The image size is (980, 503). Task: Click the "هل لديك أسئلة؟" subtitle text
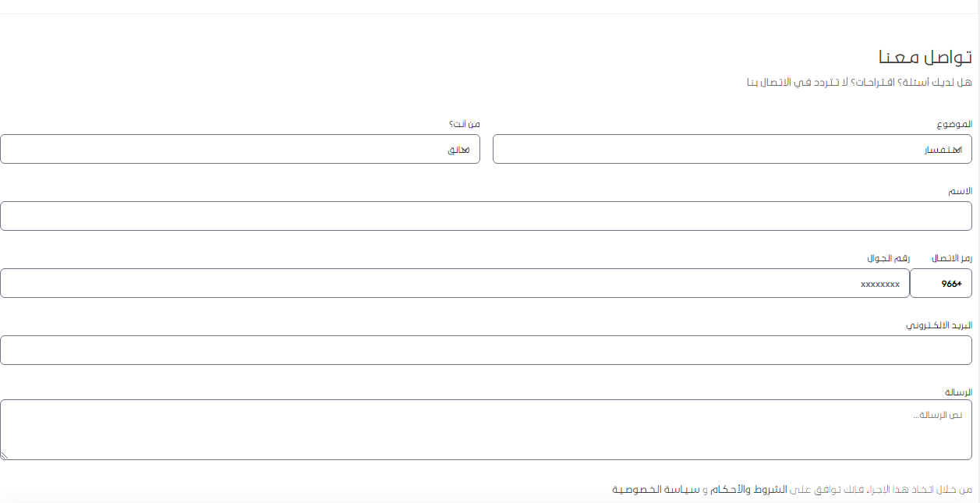coord(859,83)
